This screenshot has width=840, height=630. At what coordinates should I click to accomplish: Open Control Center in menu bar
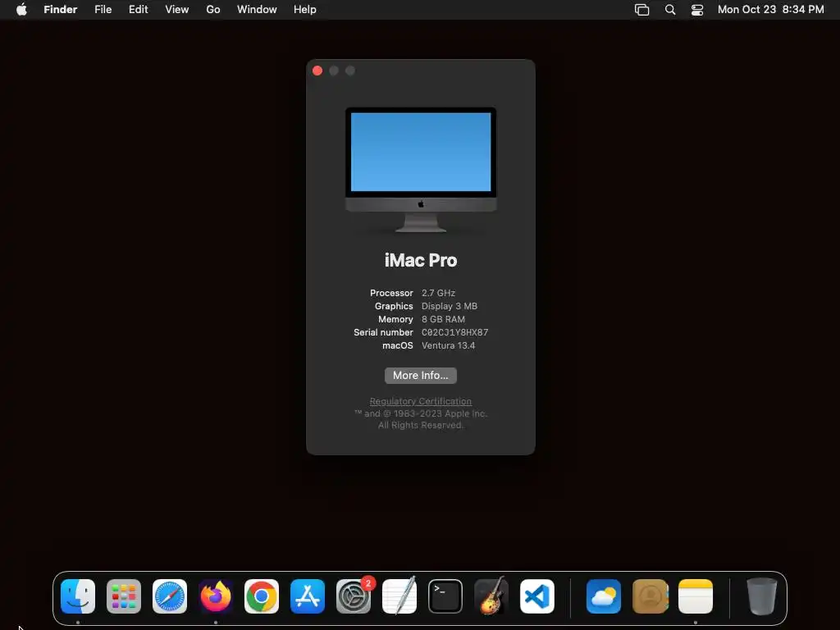click(x=697, y=10)
